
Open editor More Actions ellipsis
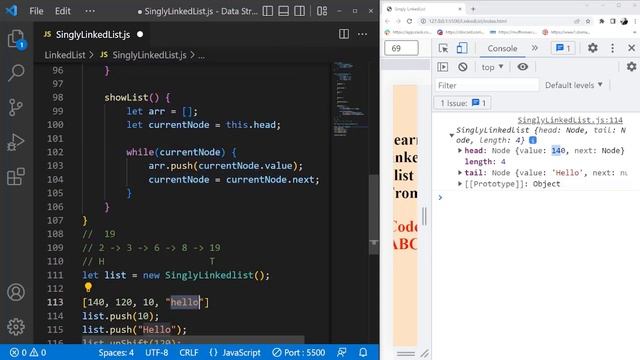click(x=362, y=34)
